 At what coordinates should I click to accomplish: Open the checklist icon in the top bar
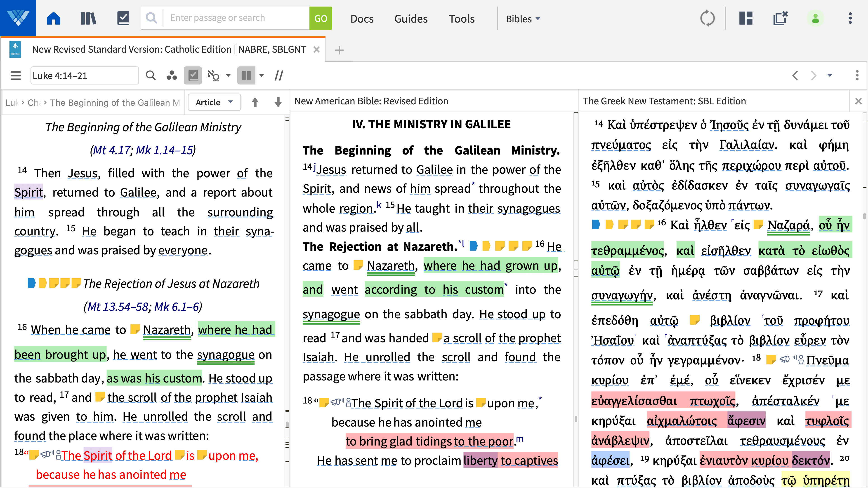tap(123, 18)
